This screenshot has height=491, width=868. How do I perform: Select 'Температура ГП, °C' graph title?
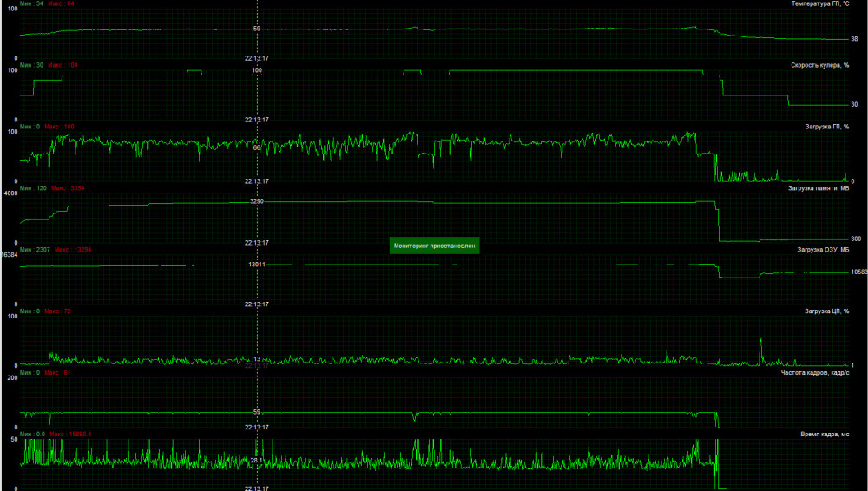pyautogui.click(x=820, y=3)
